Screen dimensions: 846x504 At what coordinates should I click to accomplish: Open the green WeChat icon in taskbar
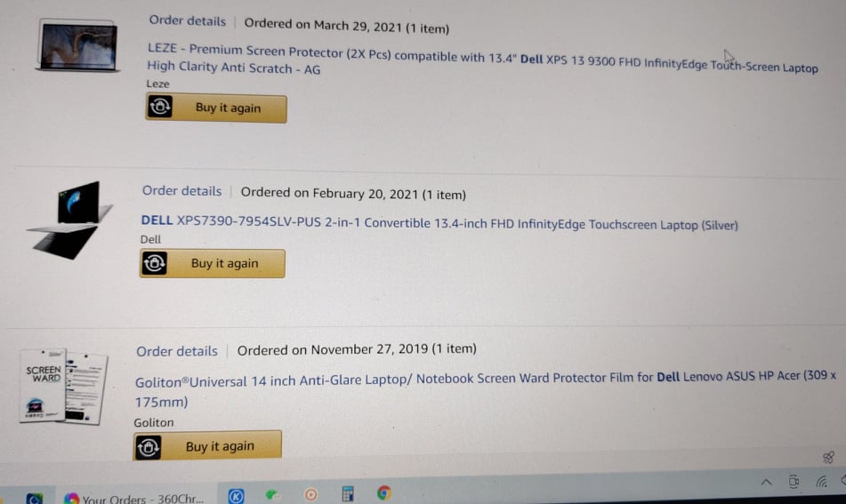[273, 494]
